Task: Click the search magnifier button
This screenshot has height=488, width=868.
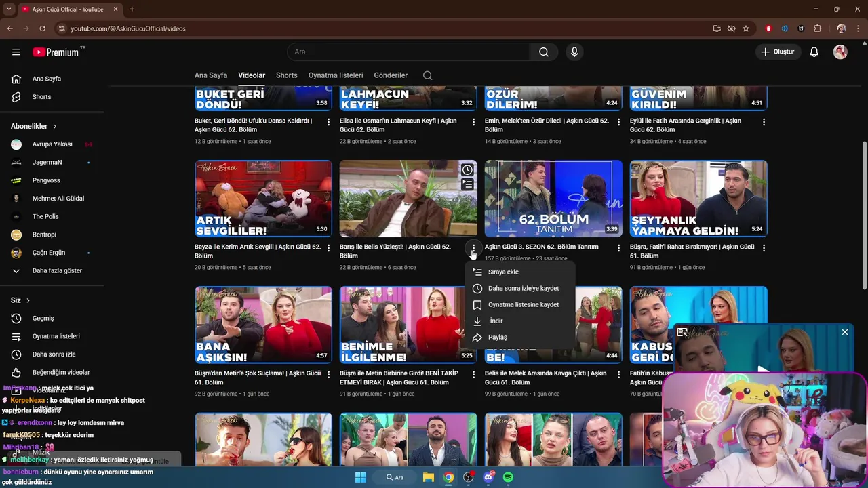Action: point(544,52)
